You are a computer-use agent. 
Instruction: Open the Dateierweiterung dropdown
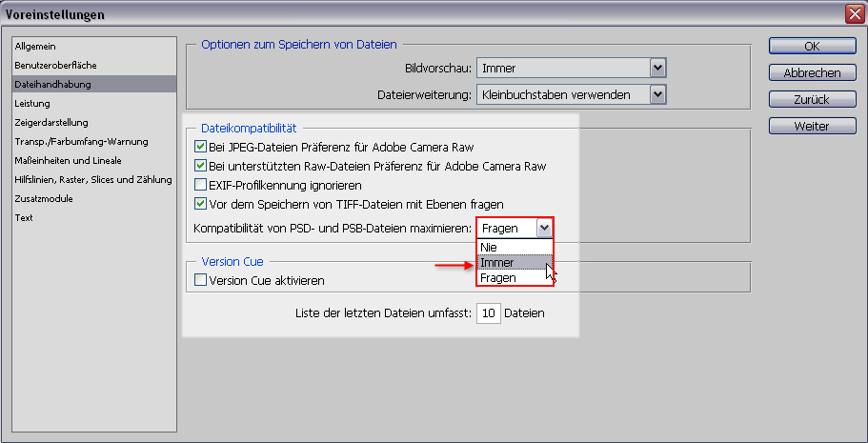[656, 94]
